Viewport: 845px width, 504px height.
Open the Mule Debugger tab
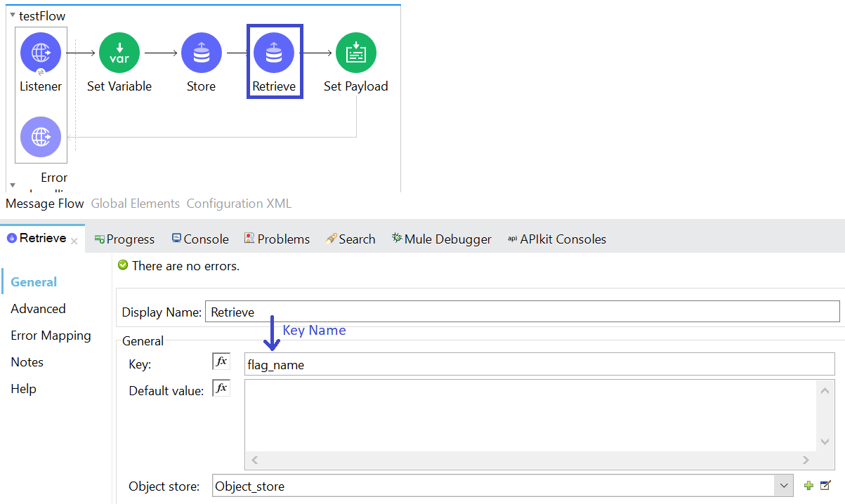pos(441,239)
